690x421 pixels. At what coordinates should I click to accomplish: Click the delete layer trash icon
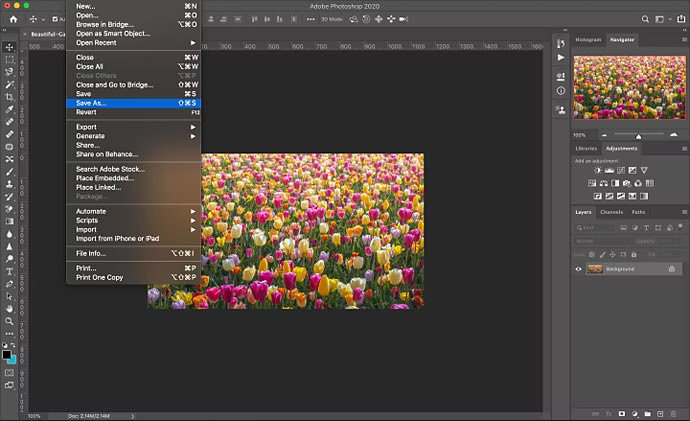pos(675,414)
